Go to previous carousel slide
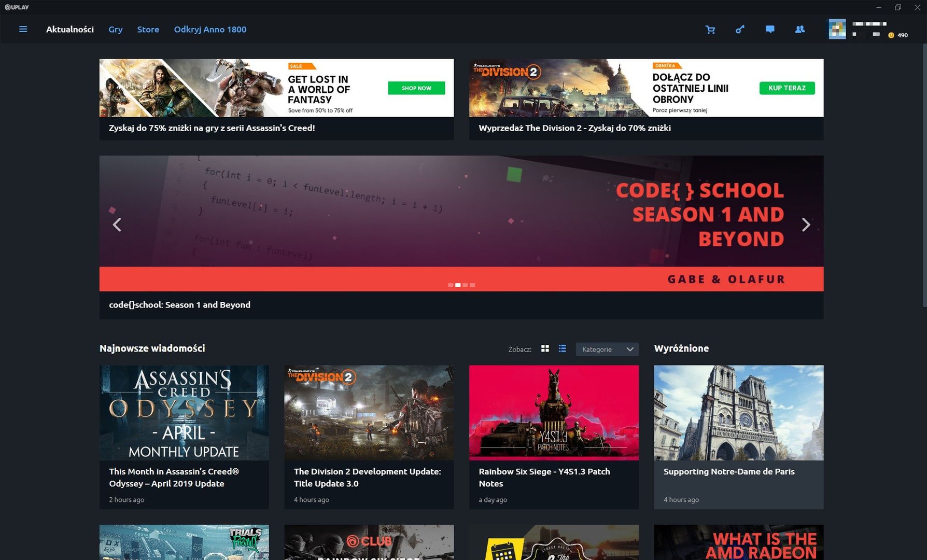The height and width of the screenshot is (560, 927). point(117,225)
